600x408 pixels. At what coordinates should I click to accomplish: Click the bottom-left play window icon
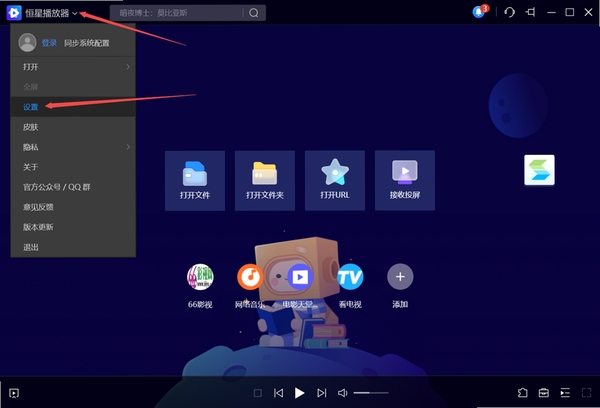click(x=14, y=393)
